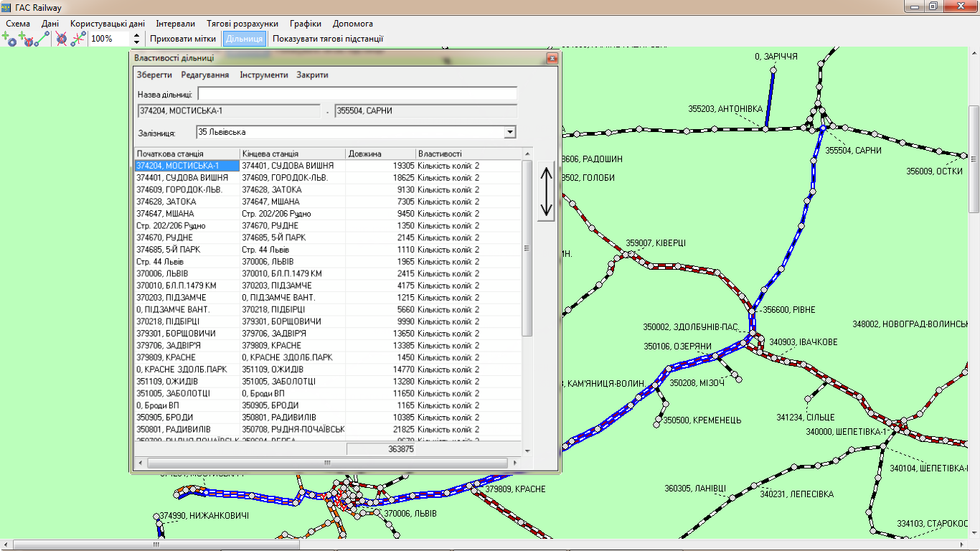Toggle Показувати тягові підстанції button

[328, 39]
